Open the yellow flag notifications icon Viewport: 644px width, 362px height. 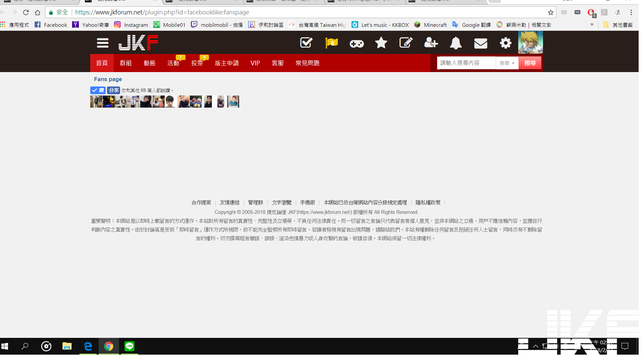[331, 43]
